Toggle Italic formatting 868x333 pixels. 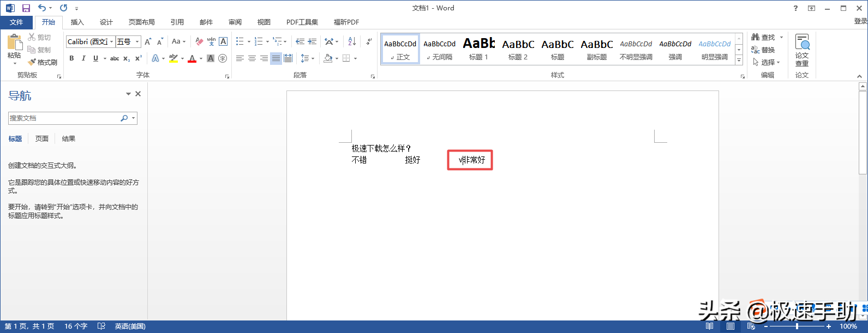click(83, 58)
